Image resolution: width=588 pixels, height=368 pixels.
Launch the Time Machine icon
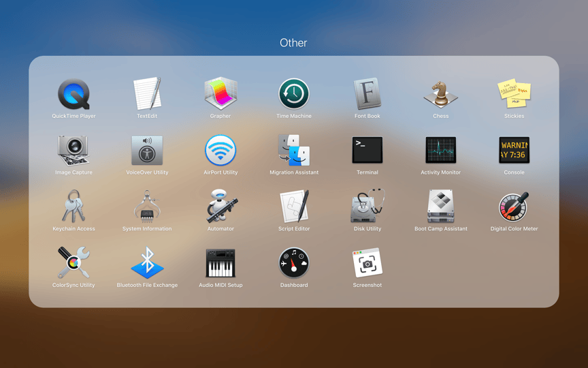[x=294, y=94]
